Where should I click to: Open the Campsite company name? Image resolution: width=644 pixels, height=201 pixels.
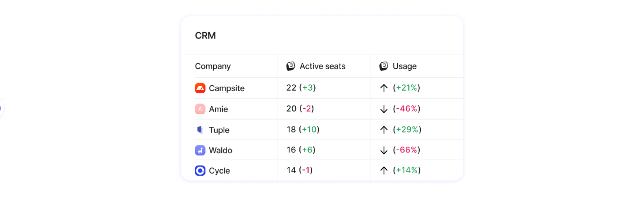click(226, 88)
